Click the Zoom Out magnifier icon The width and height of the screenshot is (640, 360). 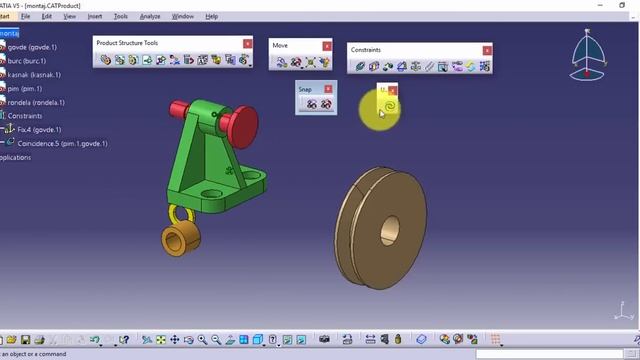click(x=216, y=340)
